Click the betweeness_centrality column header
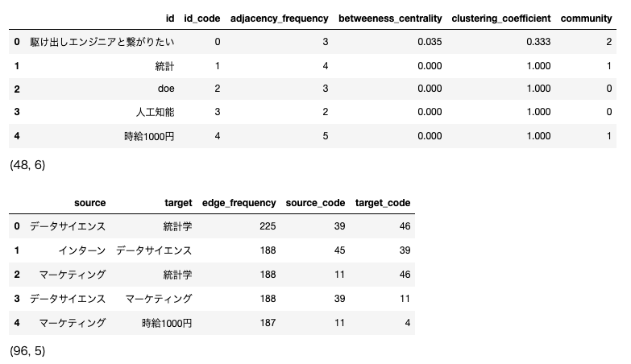This screenshot has height=364, width=631. 390,19
